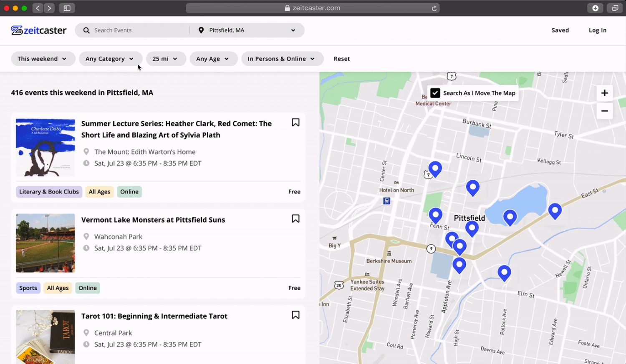Toggle the browser sidebar button
Viewport: 626px width, 364px height.
(67, 8)
